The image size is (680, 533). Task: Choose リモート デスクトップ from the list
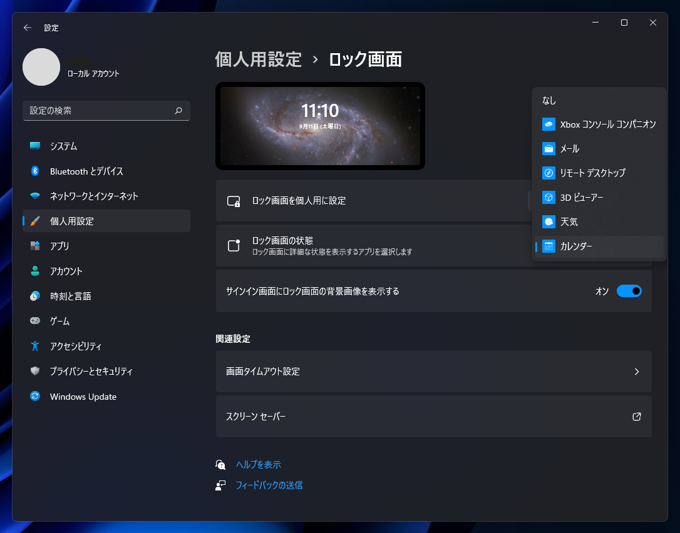coord(598,173)
